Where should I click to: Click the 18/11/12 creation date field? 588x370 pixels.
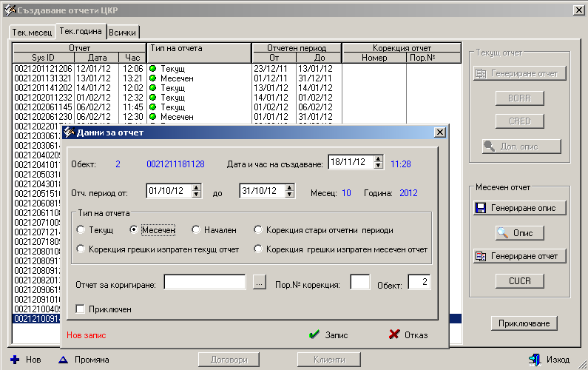pos(351,162)
